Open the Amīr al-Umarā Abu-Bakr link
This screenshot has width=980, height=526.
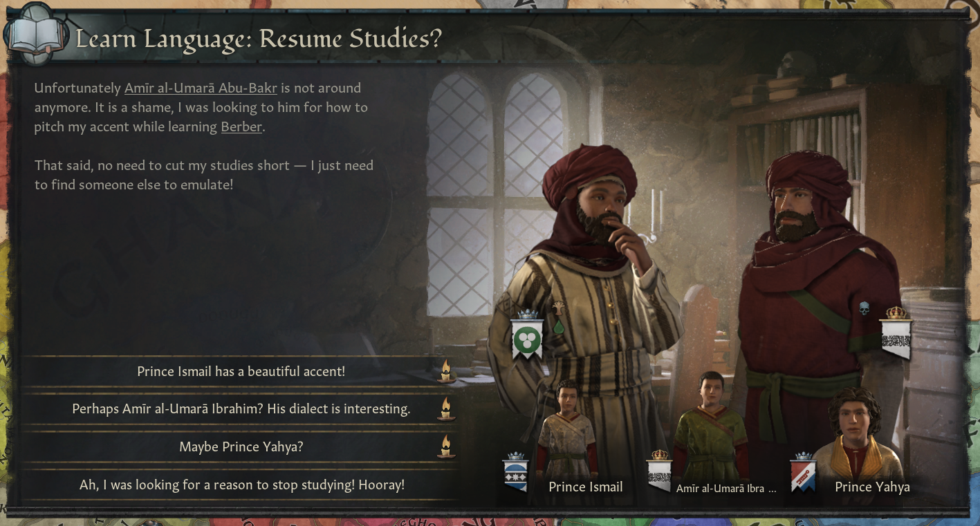pyautogui.click(x=201, y=88)
